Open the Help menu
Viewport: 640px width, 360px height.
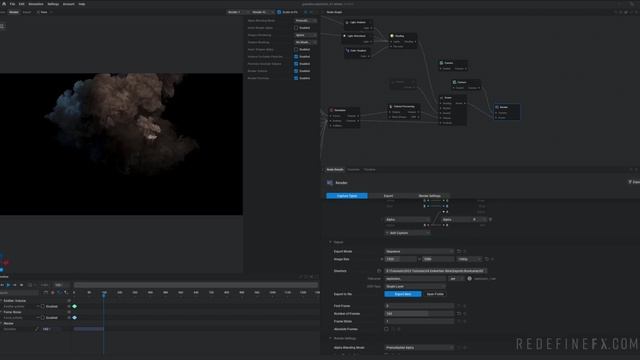pos(82,4)
